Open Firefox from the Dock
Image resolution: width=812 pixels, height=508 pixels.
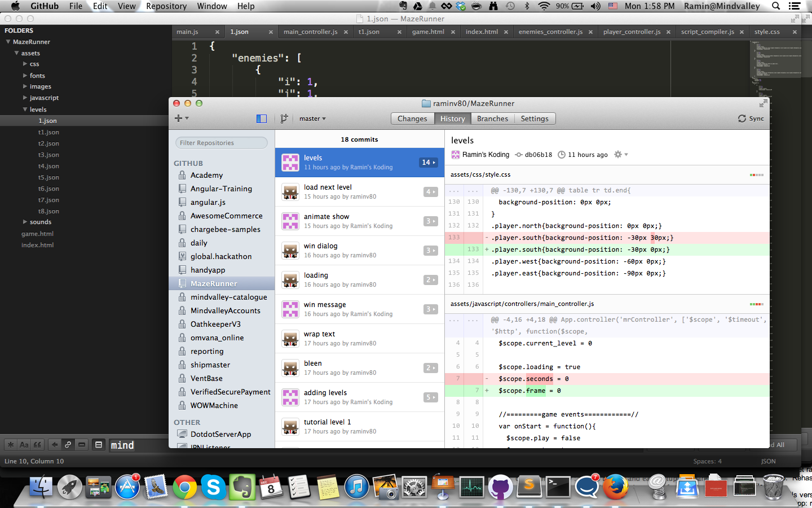616,487
